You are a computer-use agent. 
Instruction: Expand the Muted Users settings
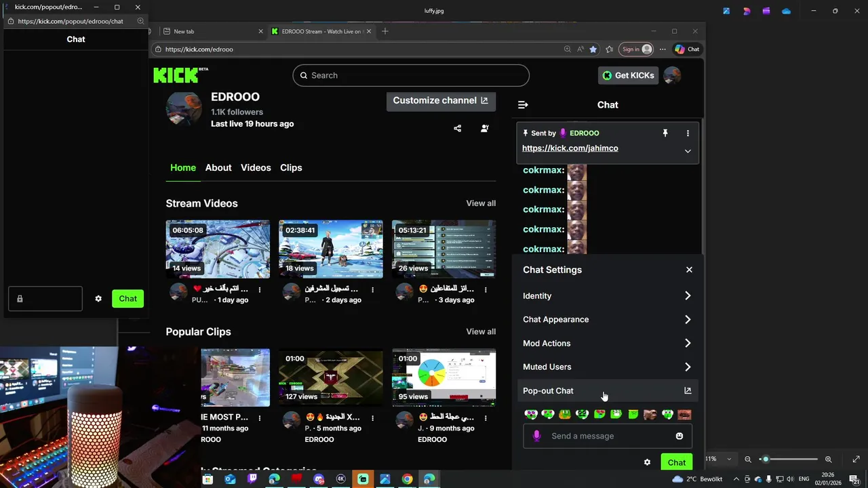607,367
